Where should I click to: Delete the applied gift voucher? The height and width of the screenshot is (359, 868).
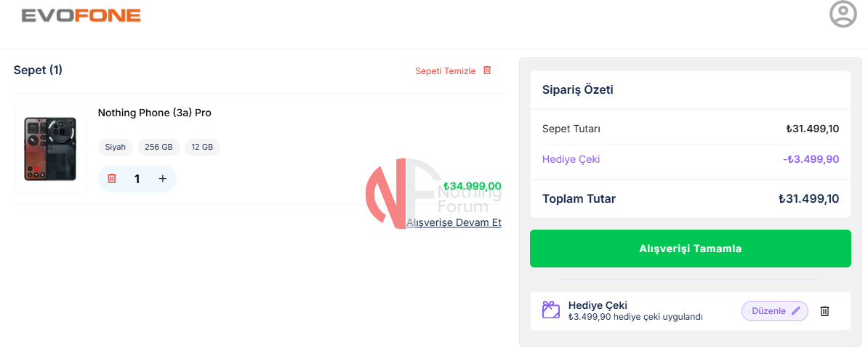824,311
